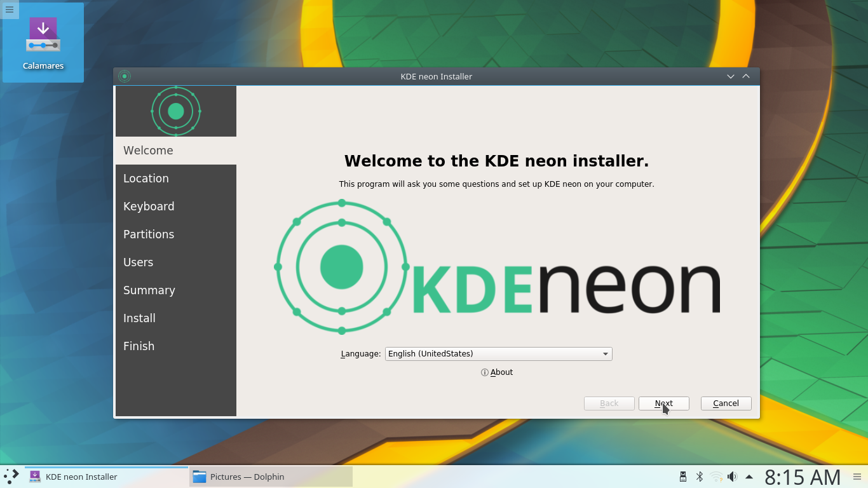Show hidden system tray icons

(x=749, y=477)
